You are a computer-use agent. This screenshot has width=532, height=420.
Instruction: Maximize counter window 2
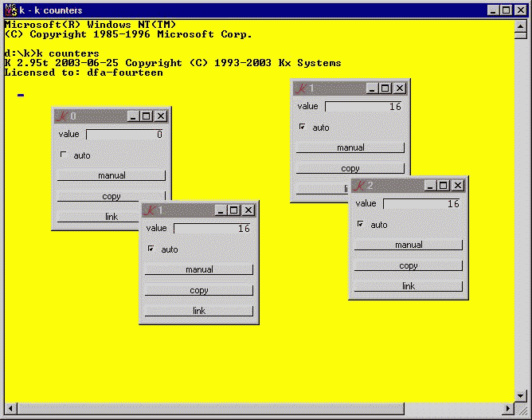tap(443, 186)
